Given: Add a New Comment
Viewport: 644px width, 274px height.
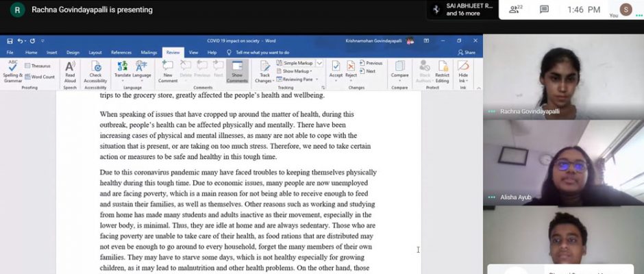Looking at the screenshot, I should pyautogui.click(x=168, y=71).
